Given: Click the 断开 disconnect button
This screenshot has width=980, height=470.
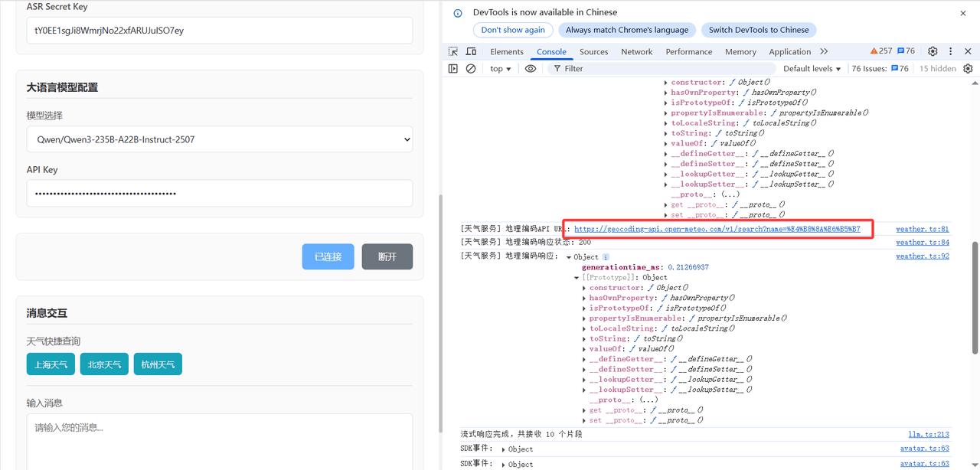Looking at the screenshot, I should click(387, 256).
